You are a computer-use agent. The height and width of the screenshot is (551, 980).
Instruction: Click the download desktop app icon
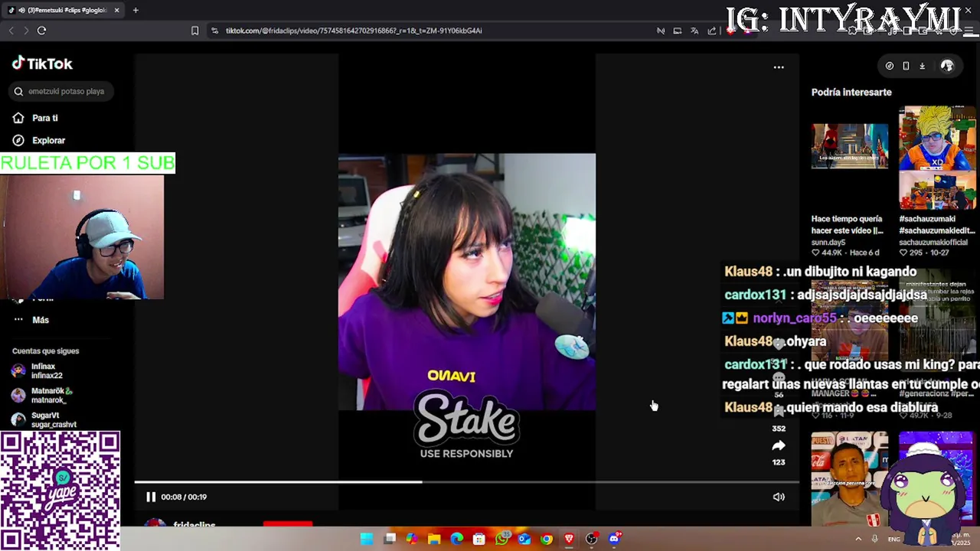pyautogui.click(x=922, y=66)
